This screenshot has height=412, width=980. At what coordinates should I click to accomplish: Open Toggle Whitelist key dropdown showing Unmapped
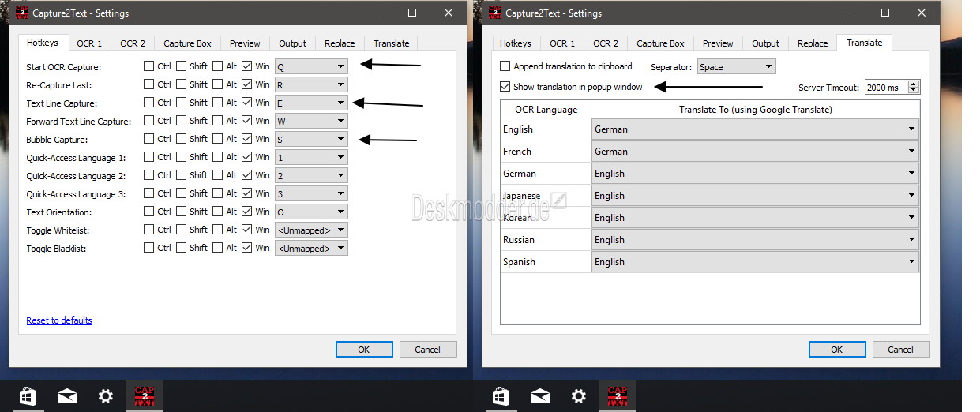tap(311, 230)
